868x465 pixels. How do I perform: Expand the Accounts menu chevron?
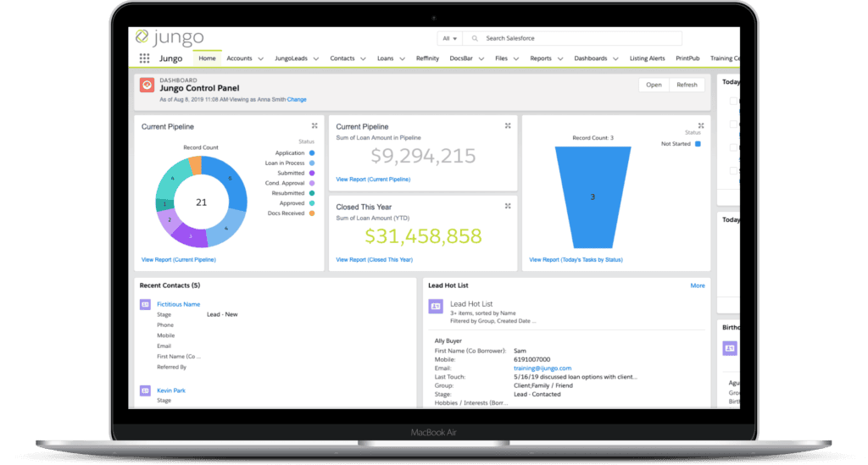(261, 58)
